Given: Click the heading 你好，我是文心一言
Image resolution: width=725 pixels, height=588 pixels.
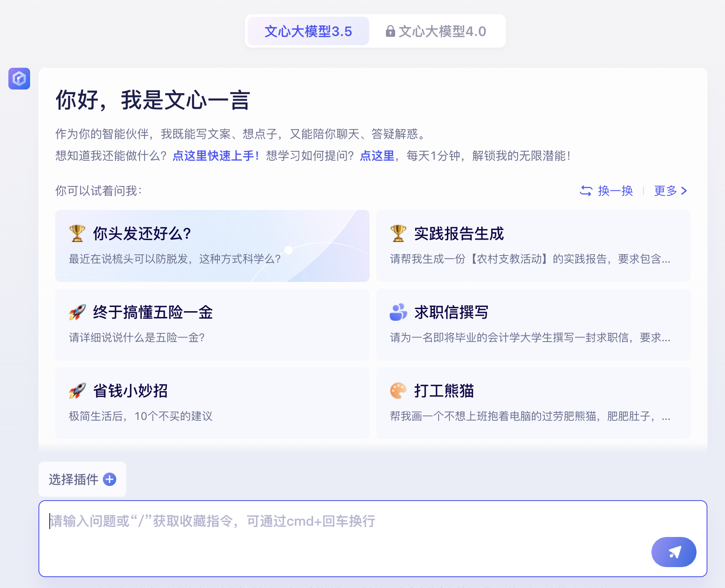Looking at the screenshot, I should point(153,100).
